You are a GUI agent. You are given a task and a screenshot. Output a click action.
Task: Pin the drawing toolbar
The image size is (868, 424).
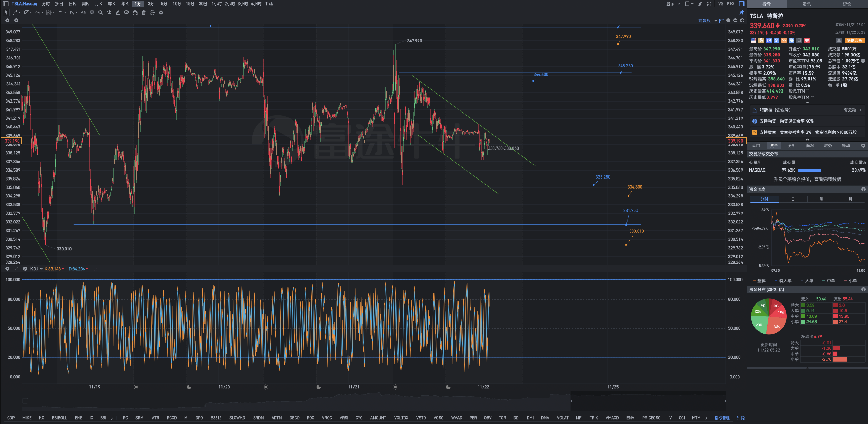pos(742,12)
